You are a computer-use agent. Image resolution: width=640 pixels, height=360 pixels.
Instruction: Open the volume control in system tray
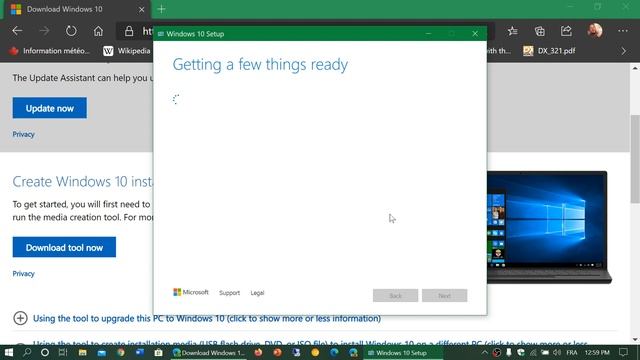557,353
